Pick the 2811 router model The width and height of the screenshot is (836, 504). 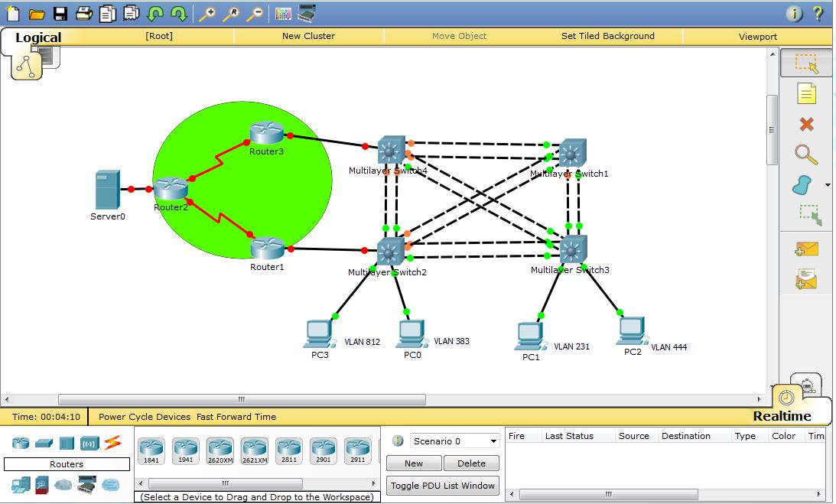point(288,450)
